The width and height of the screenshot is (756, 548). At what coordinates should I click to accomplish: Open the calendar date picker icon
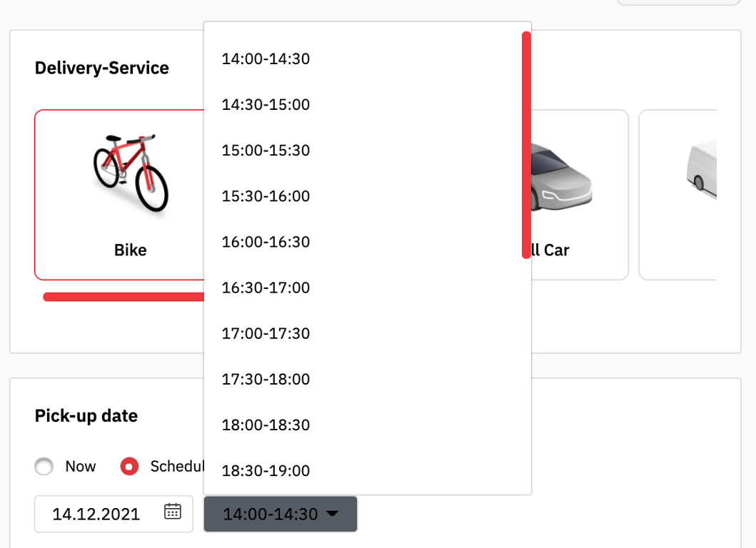tap(173, 512)
